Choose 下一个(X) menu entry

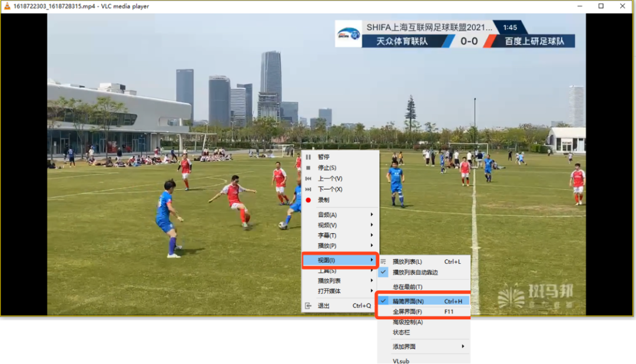341,189
